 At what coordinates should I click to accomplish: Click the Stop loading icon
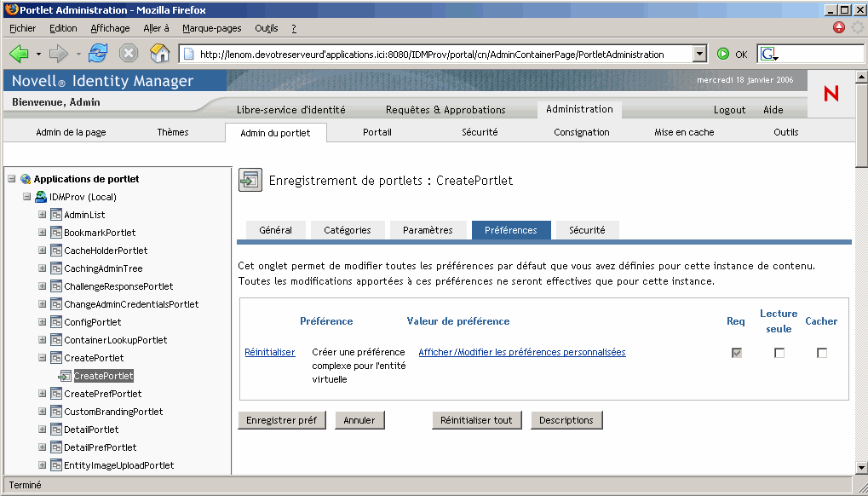coord(129,54)
